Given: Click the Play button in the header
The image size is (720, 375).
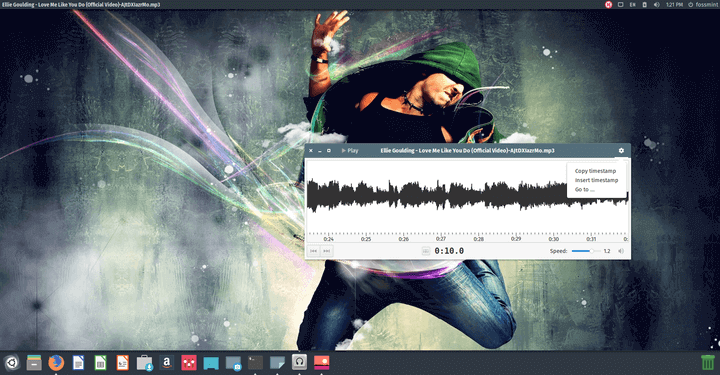Looking at the screenshot, I should (x=350, y=151).
